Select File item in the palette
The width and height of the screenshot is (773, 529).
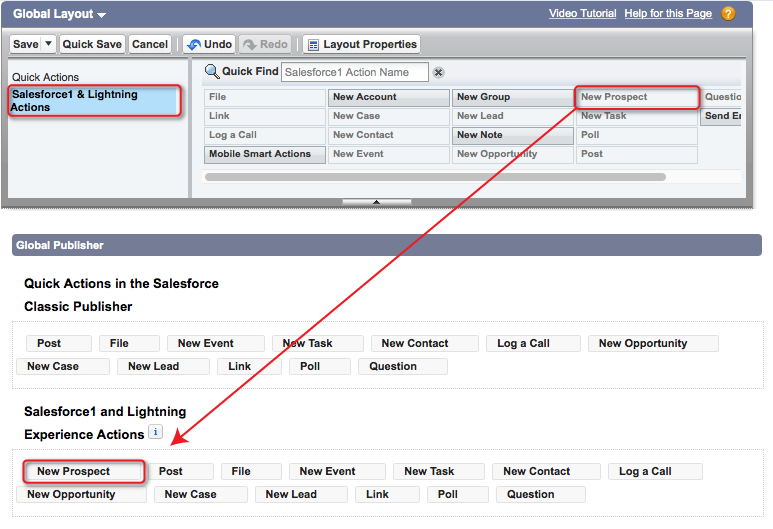tap(265, 97)
